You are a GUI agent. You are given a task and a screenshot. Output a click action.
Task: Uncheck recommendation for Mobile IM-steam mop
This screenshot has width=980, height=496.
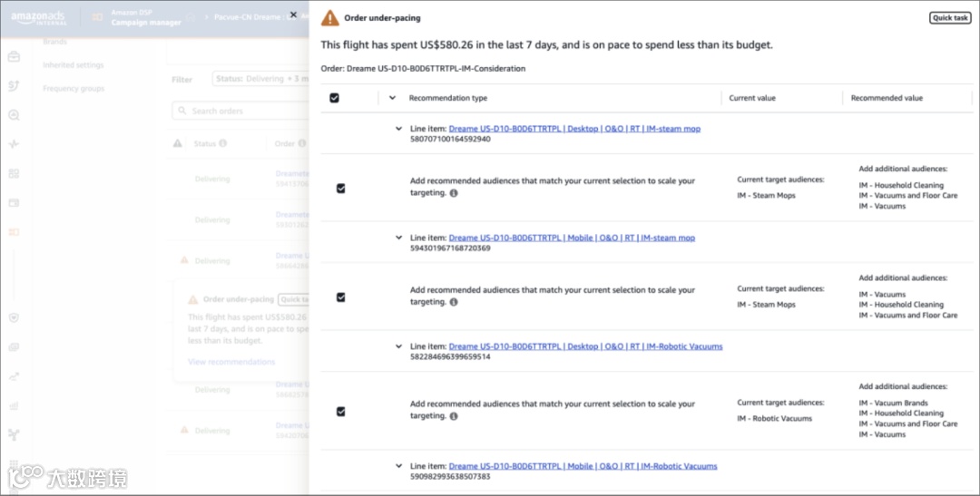[340, 297]
